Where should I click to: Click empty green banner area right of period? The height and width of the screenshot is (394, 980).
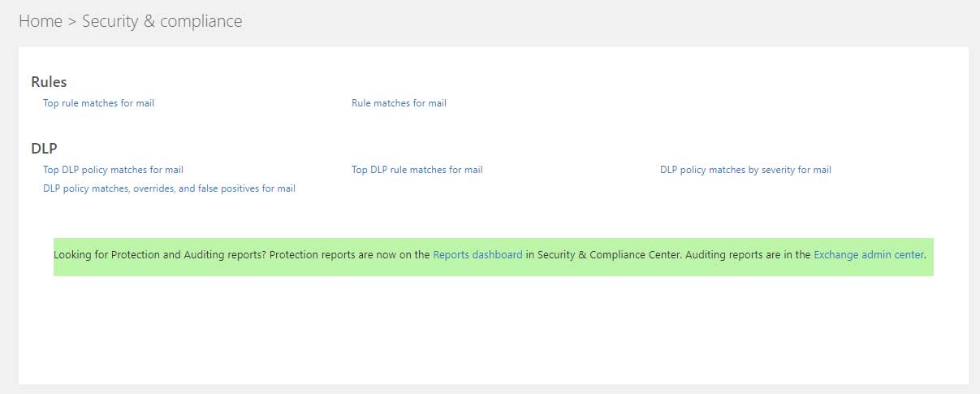(x=930, y=265)
